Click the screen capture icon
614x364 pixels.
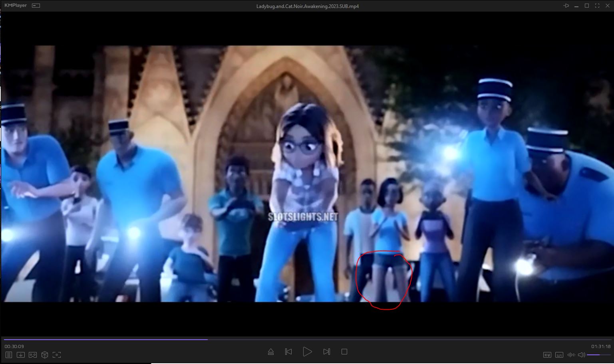57,355
